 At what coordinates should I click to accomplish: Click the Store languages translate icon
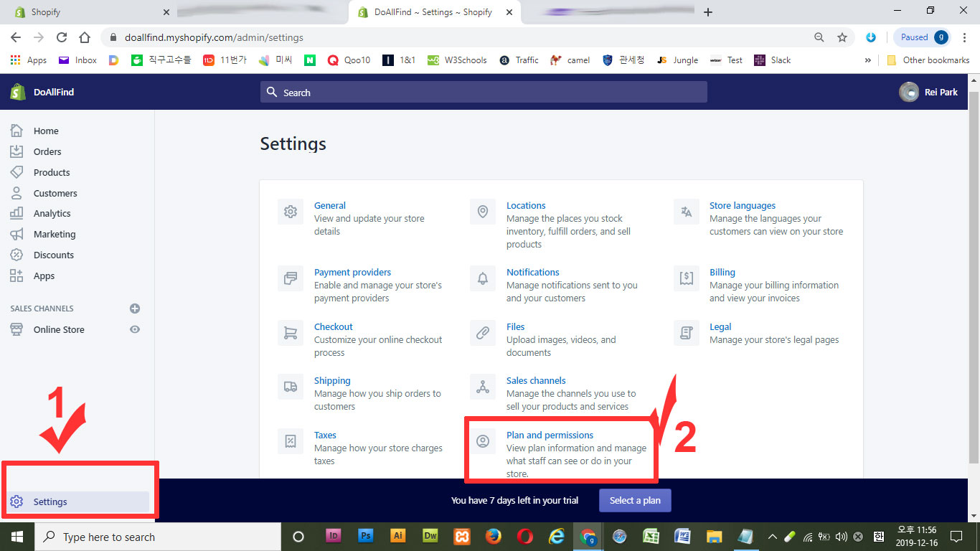(x=687, y=212)
